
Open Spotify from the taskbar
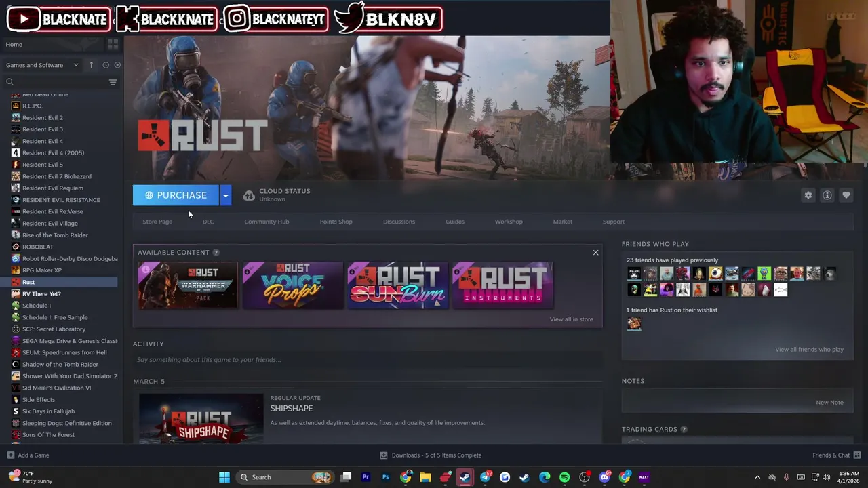(564, 477)
